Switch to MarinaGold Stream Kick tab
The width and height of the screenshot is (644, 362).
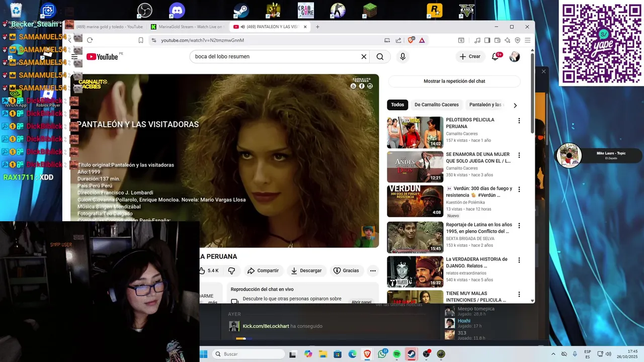pyautogui.click(x=187, y=27)
